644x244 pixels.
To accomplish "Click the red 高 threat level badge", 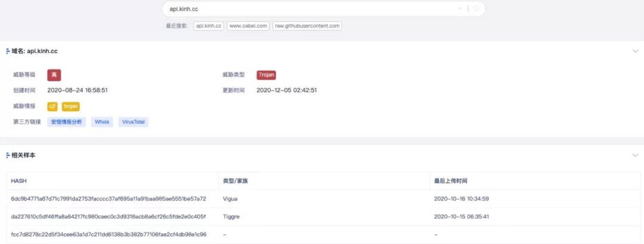I will [x=54, y=75].
